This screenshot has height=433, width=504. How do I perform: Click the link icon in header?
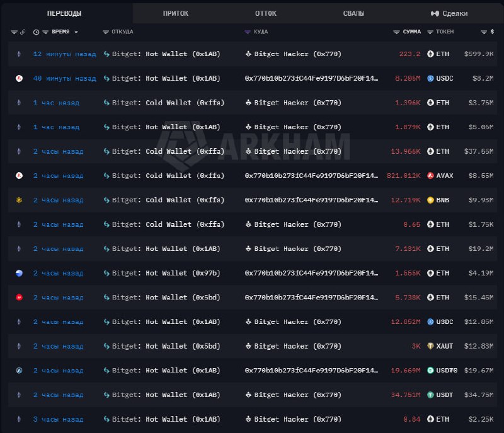click(23, 32)
